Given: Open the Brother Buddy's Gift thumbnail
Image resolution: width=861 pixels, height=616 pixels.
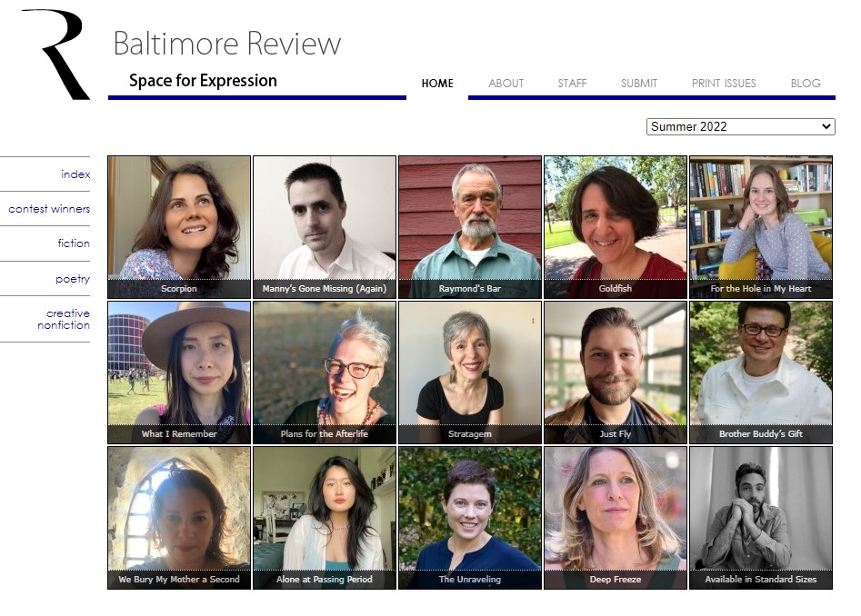Looking at the screenshot, I should (761, 373).
